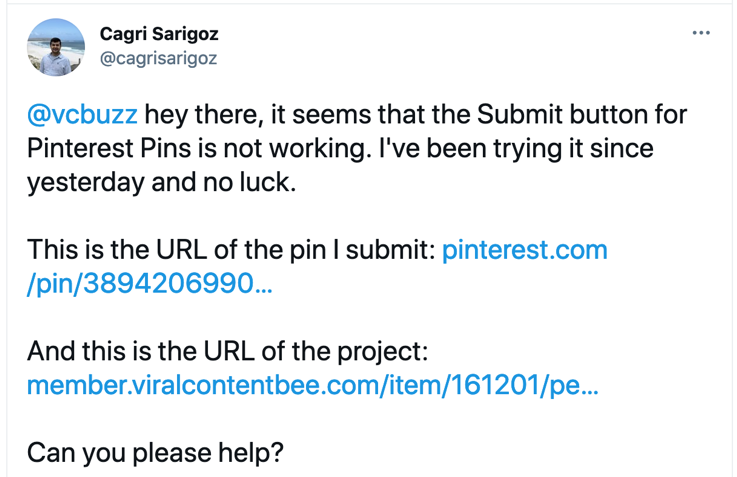Screen dimensions: 737x477
Task: Click the @cagrisarigoz handle
Action: (158, 58)
